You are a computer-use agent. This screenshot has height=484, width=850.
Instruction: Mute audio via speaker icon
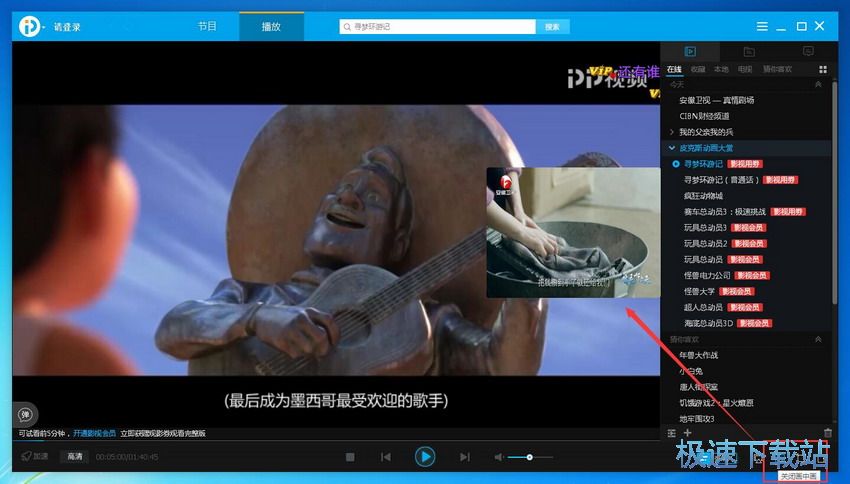coord(499,457)
